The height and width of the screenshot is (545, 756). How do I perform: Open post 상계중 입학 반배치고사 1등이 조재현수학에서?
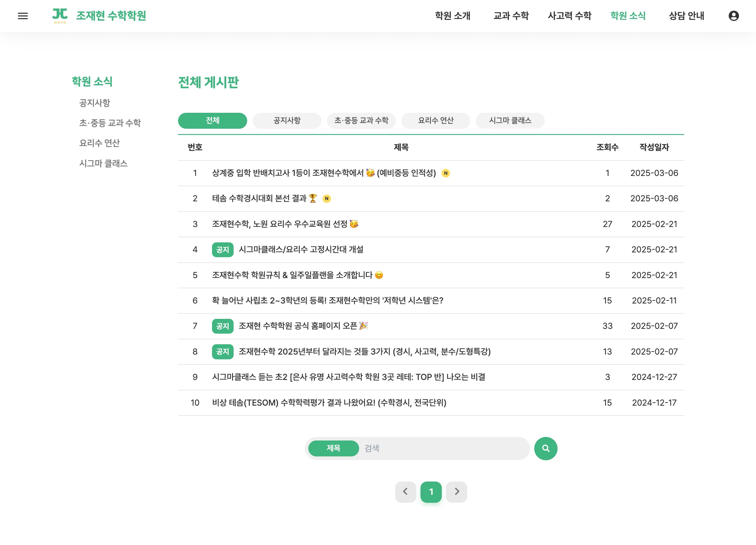coord(324,173)
